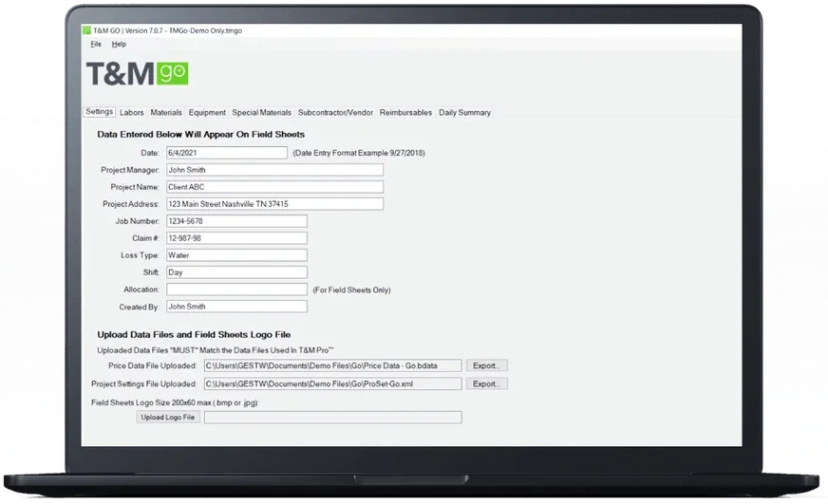Click the Shift field
The width and height of the screenshot is (828, 504).
[x=236, y=272]
